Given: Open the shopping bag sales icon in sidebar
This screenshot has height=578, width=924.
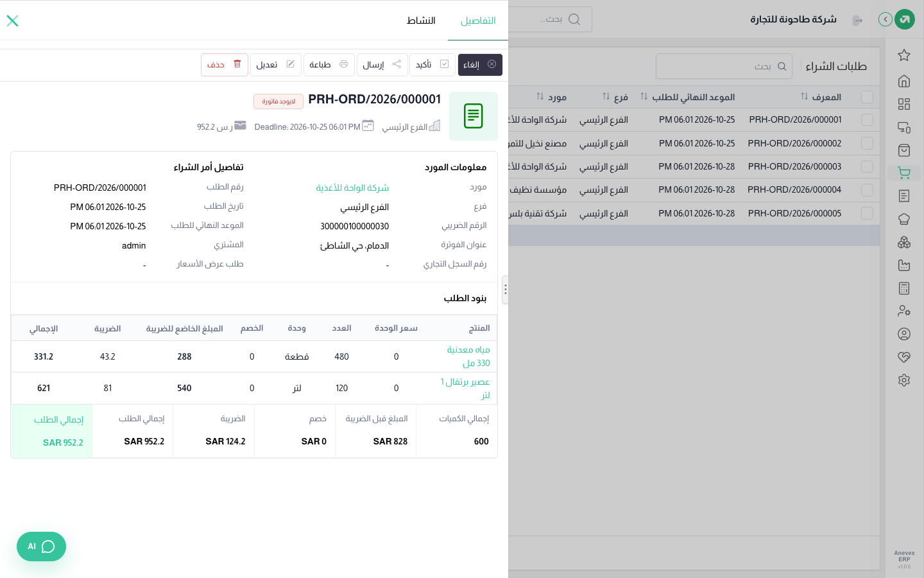Looking at the screenshot, I should coord(904,150).
